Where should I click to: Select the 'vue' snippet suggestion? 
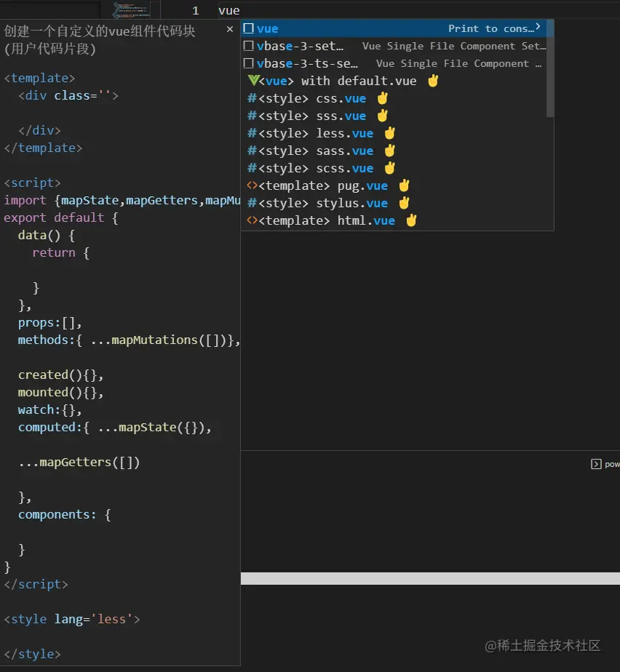[x=394, y=28]
